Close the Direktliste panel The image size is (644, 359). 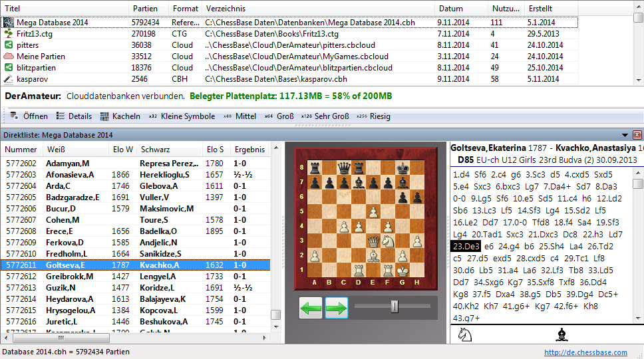point(637,134)
